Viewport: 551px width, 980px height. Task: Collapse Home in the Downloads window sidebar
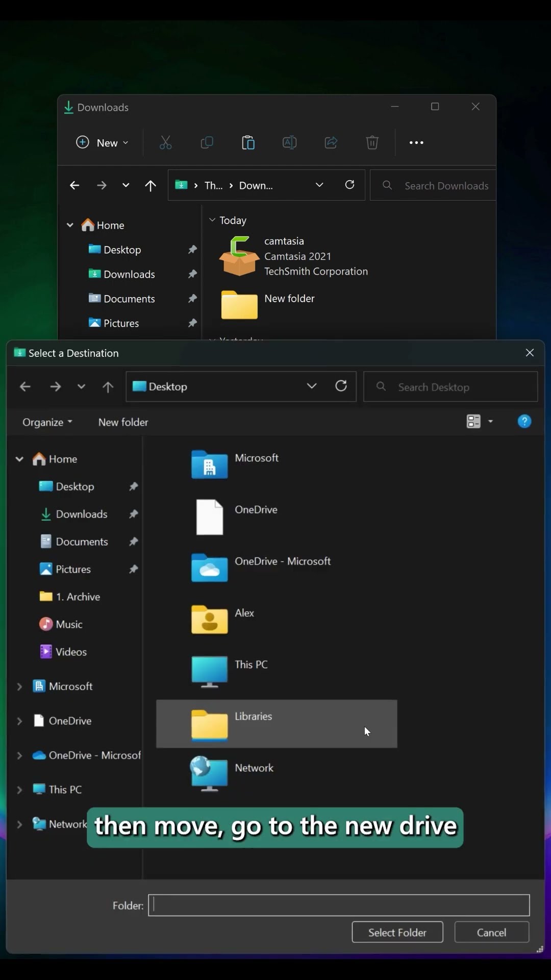70,225
